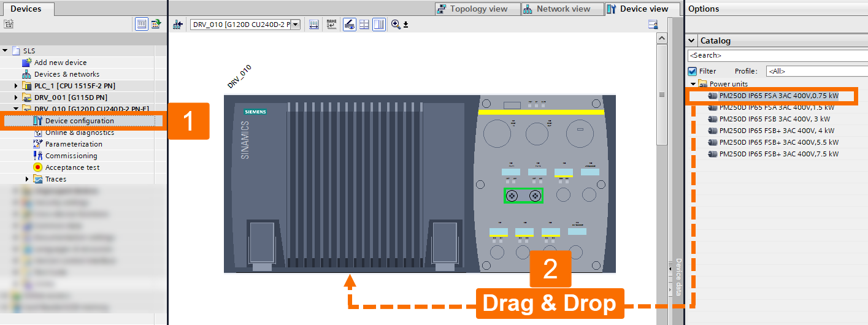Screen dimensions: 868x325
Task: Click the green-outlined connector on drive
Action: click(523, 196)
